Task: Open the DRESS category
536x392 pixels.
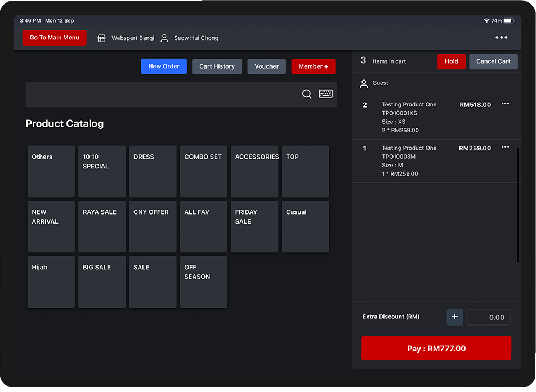Action: point(153,171)
